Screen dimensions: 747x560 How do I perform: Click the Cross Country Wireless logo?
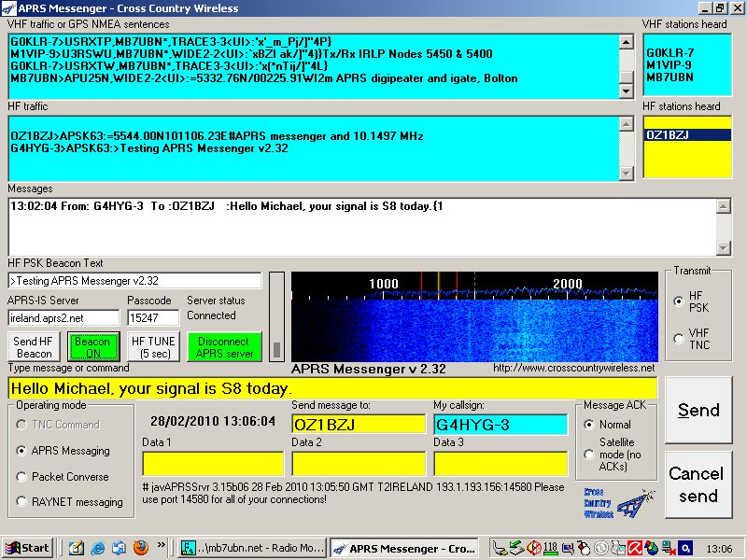(619, 503)
